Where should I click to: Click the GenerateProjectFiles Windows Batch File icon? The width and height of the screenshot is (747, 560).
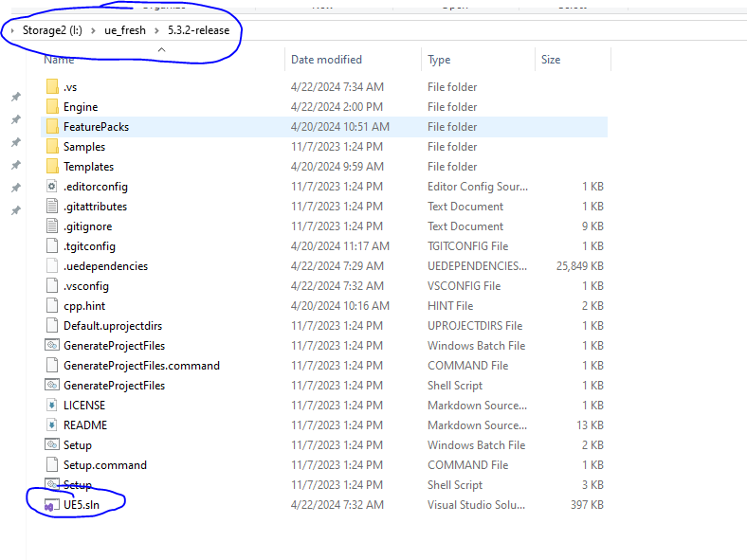[x=52, y=345]
